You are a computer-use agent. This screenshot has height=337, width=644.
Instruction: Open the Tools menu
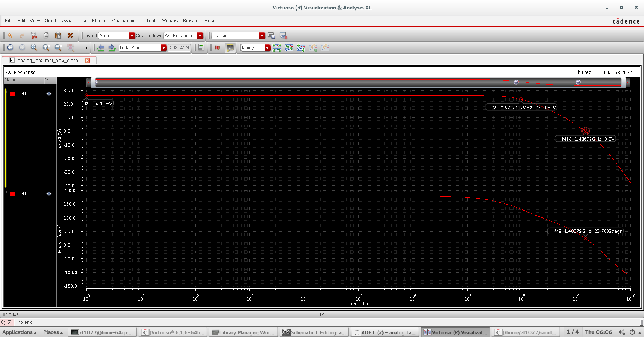tap(152, 21)
